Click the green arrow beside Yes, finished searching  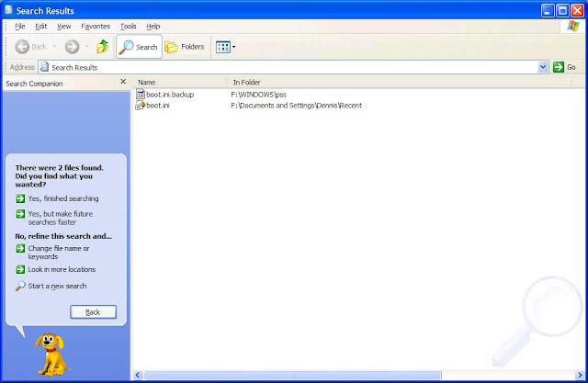pyautogui.click(x=20, y=198)
